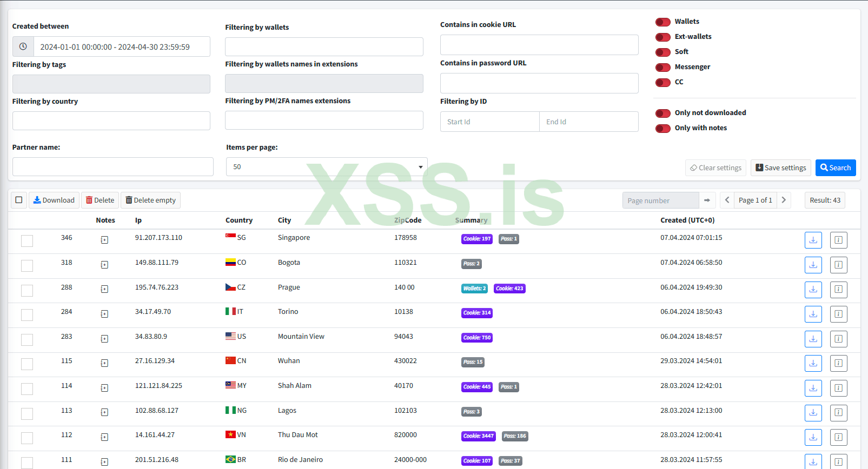Select the checkbox for row 115
Viewport: 868px width, 469px height.
click(x=27, y=364)
